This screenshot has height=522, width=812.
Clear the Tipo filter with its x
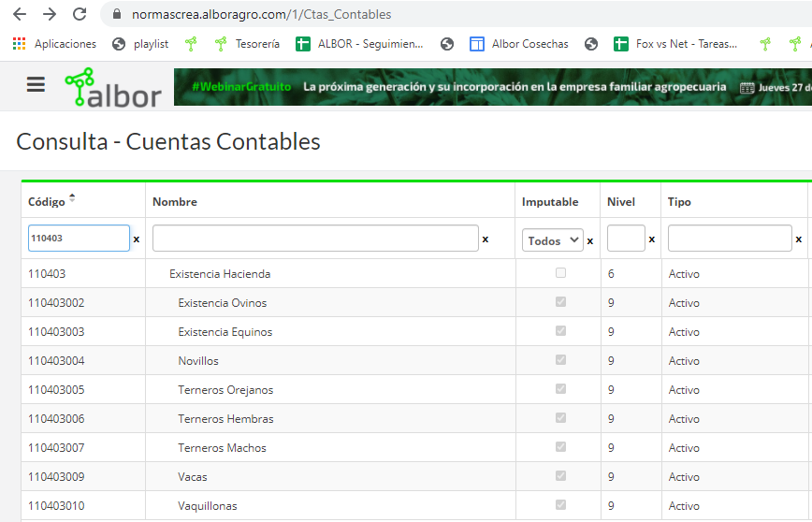(x=798, y=239)
